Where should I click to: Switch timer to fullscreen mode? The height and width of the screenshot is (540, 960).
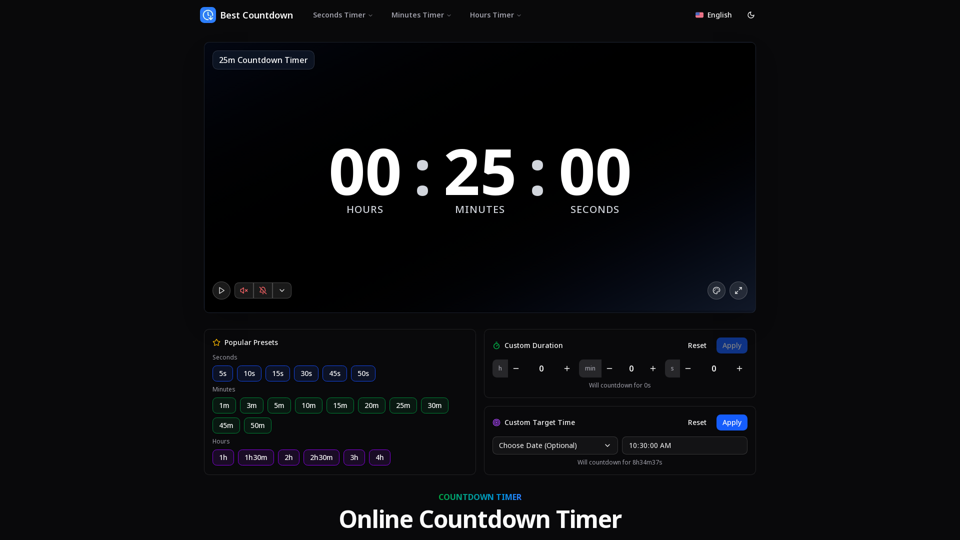coord(738,290)
